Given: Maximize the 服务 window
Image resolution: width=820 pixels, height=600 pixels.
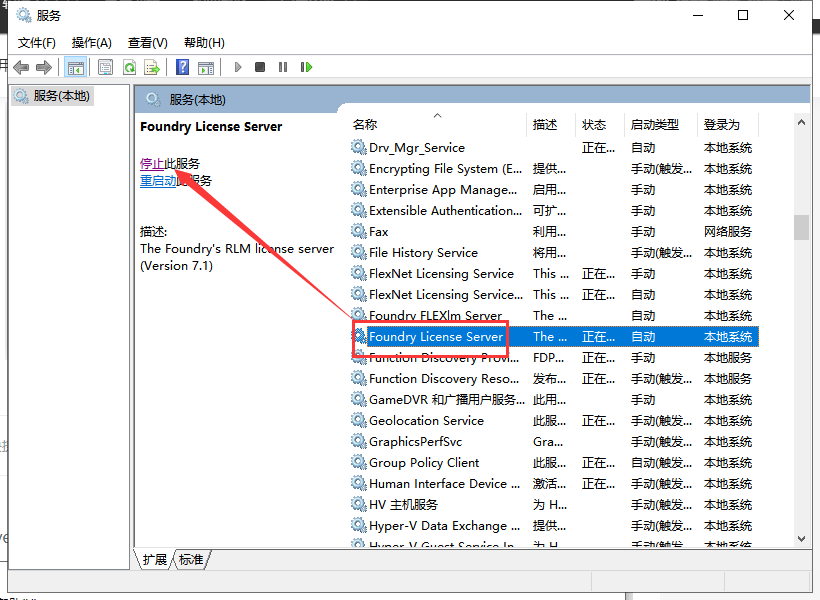Looking at the screenshot, I should tap(743, 15).
